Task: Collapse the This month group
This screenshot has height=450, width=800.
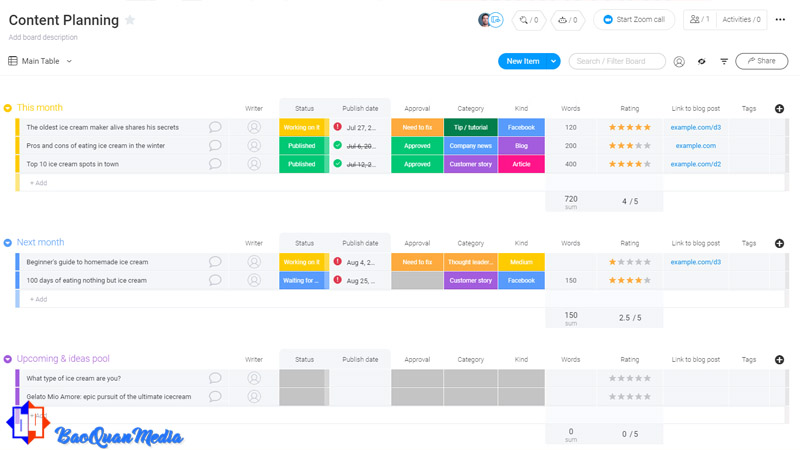Action: click(x=8, y=108)
